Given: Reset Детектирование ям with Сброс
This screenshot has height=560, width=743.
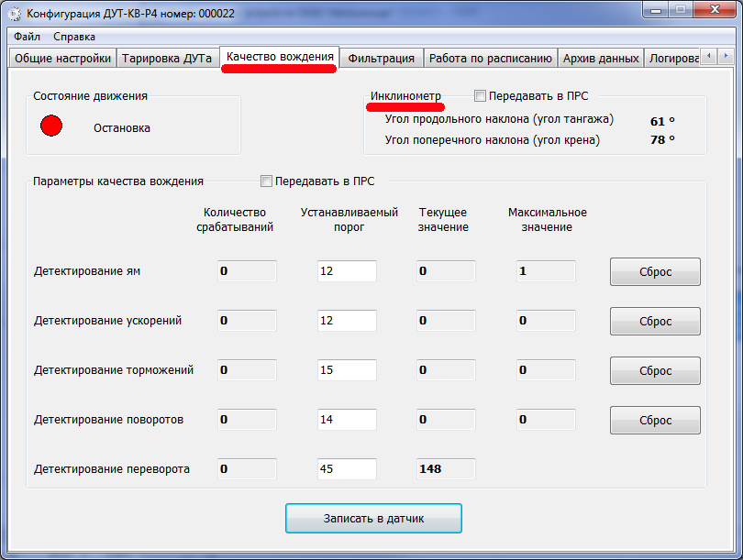Looking at the screenshot, I should pyautogui.click(x=655, y=271).
